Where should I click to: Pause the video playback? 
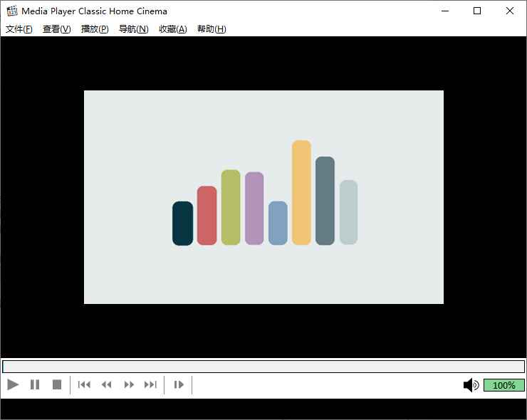[x=35, y=385]
